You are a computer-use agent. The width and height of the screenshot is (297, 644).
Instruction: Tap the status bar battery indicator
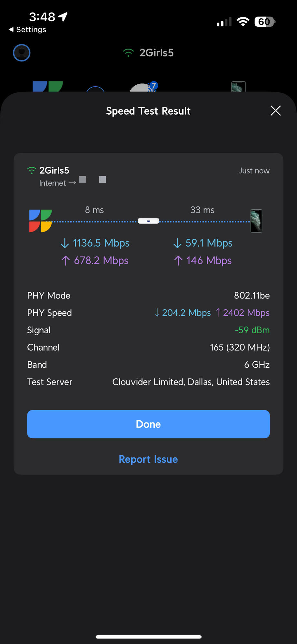click(x=265, y=22)
